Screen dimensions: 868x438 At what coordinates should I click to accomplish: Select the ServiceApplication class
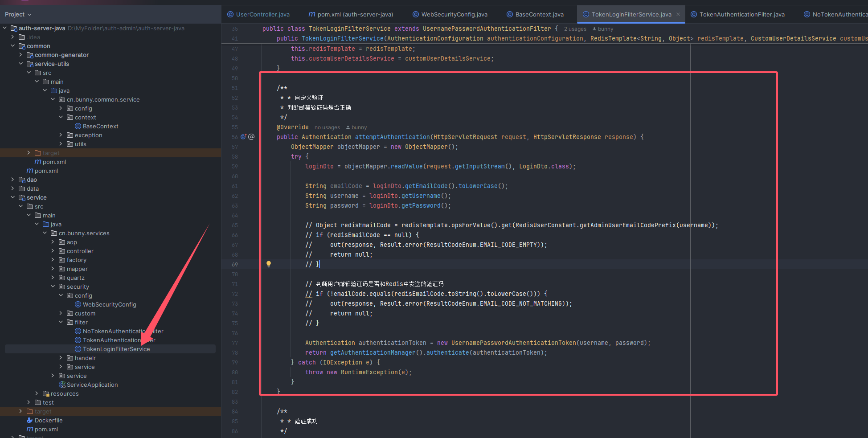tap(92, 385)
